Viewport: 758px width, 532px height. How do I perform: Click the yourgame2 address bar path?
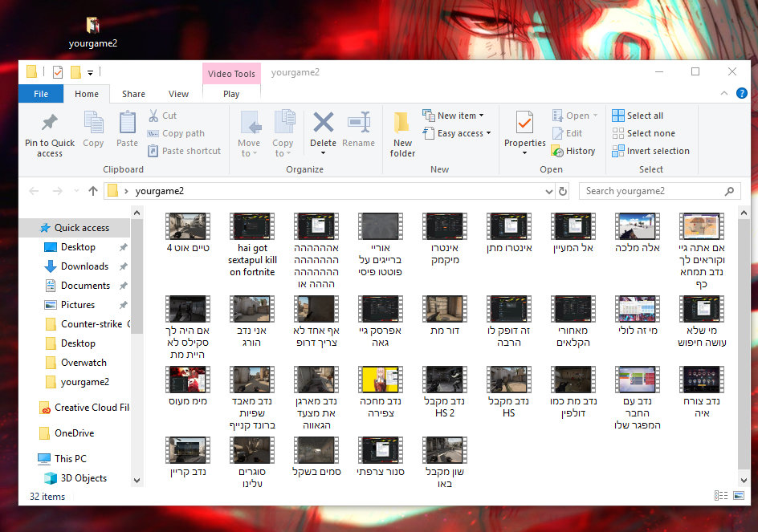159,191
